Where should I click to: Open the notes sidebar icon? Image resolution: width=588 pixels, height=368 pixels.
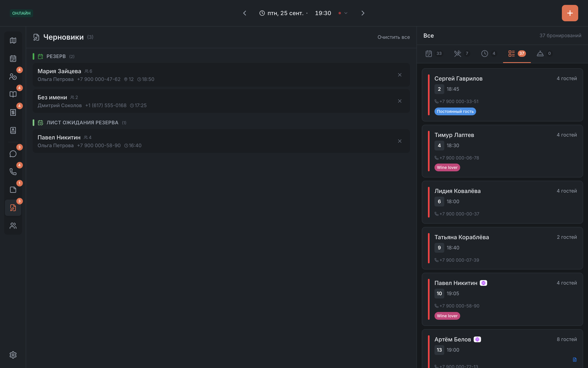(x=13, y=190)
